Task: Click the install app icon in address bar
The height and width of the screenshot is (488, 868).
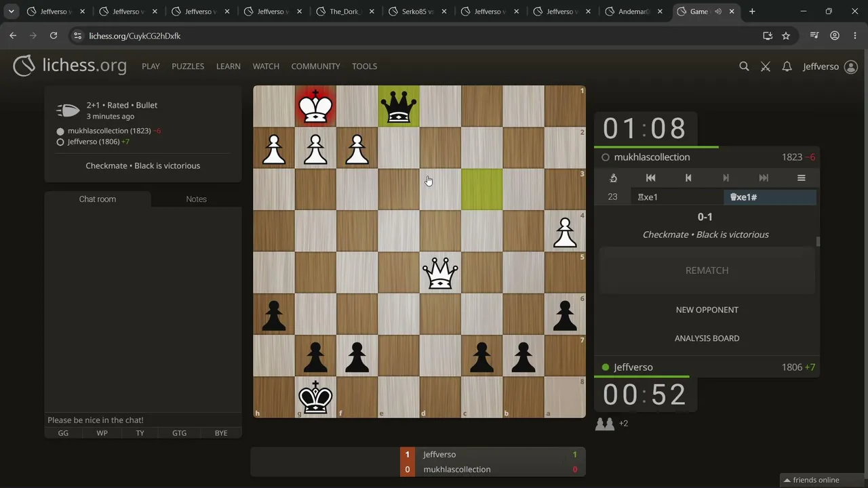Action: (x=768, y=36)
